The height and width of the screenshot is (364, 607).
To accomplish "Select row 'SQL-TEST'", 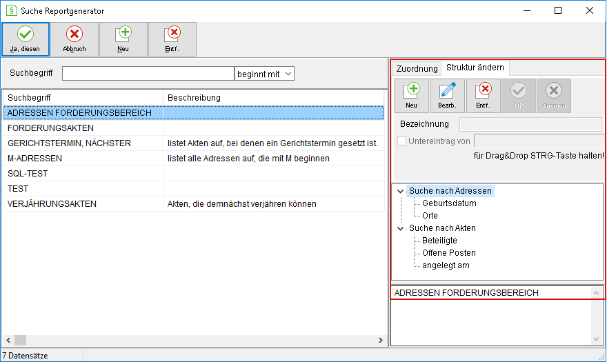I will 194,173.
